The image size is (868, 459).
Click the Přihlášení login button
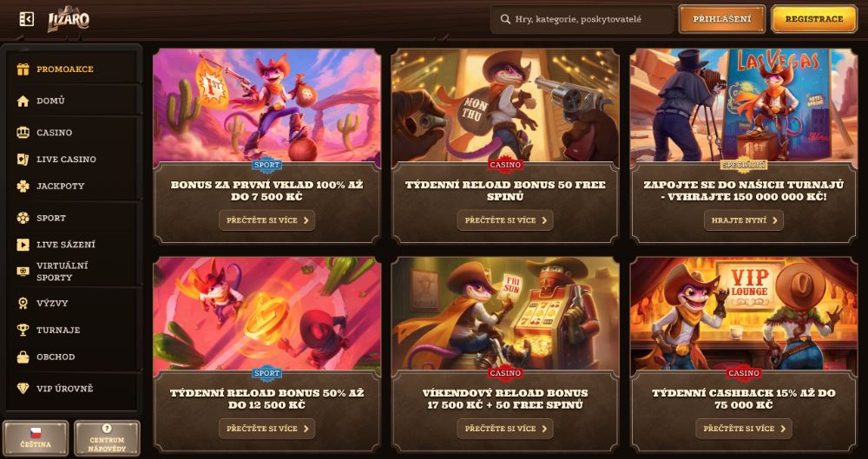(722, 19)
